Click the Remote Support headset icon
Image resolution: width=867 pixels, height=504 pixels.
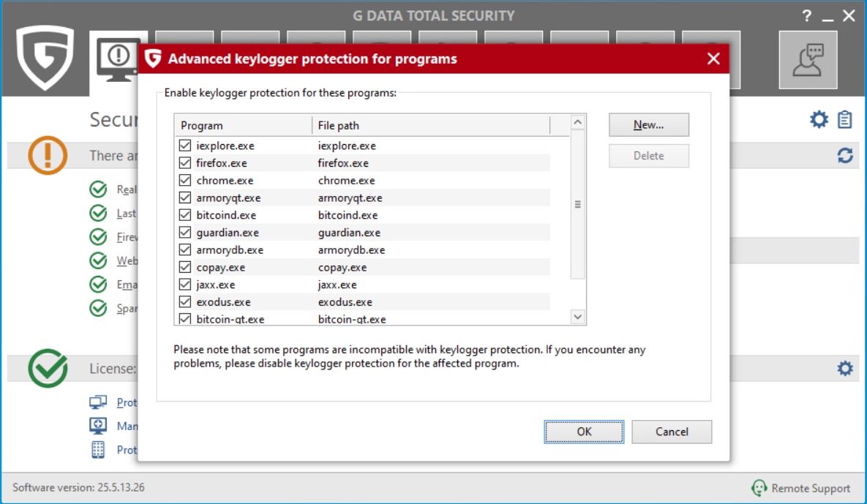coord(759,487)
